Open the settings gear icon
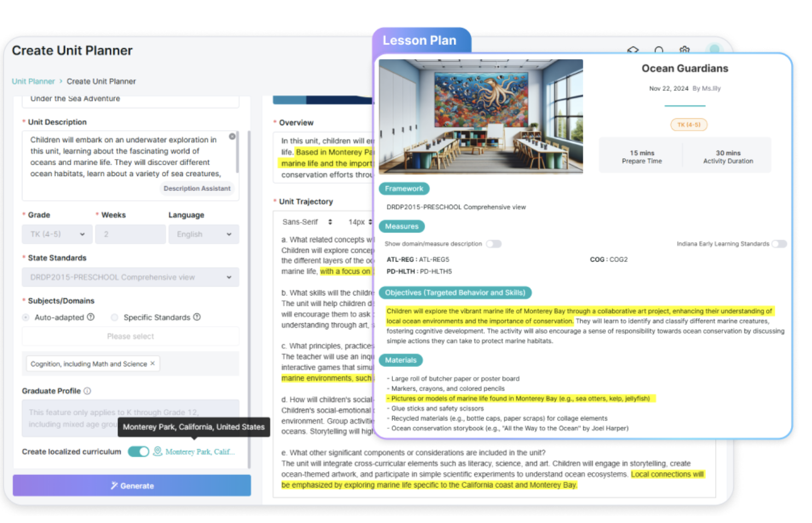This screenshot has width=812, height=523. (685, 50)
